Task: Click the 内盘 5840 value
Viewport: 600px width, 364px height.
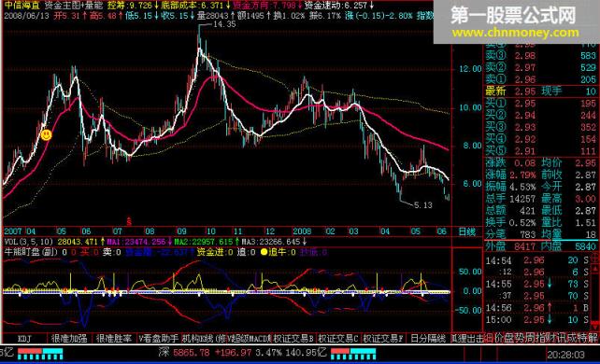Action: (585, 246)
